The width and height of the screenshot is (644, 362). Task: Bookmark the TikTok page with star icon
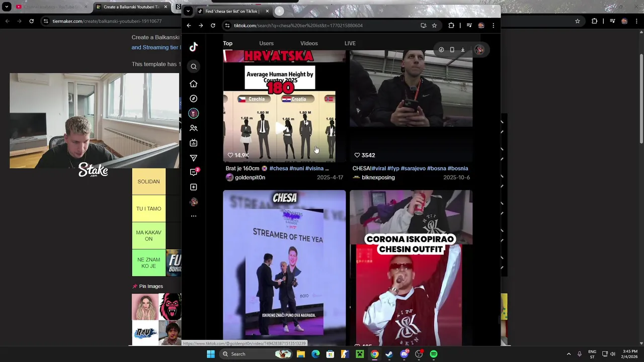point(434,26)
